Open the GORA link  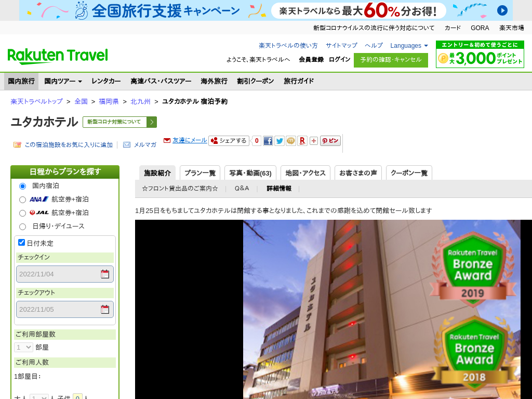(x=480, y=28)
